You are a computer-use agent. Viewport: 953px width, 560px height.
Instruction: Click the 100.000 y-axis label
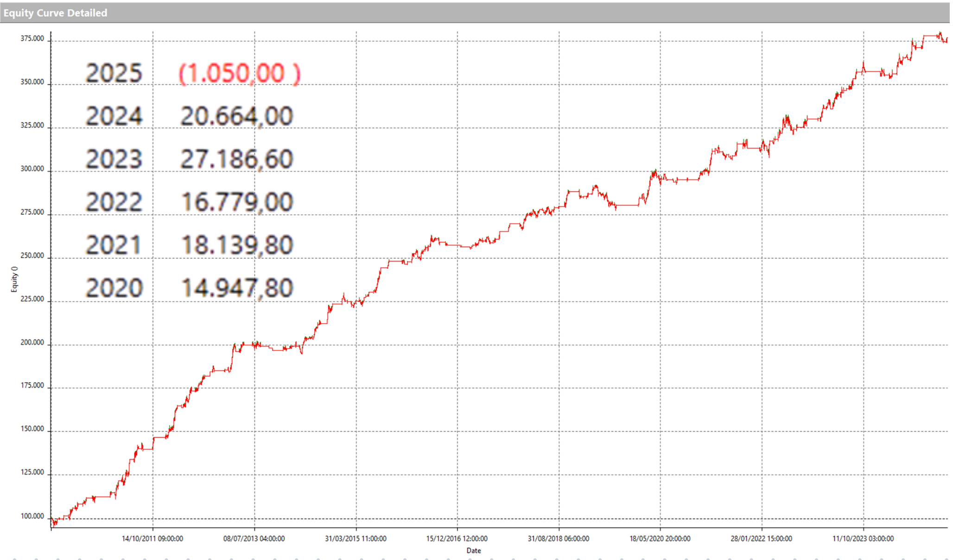(x=32, y=516)
